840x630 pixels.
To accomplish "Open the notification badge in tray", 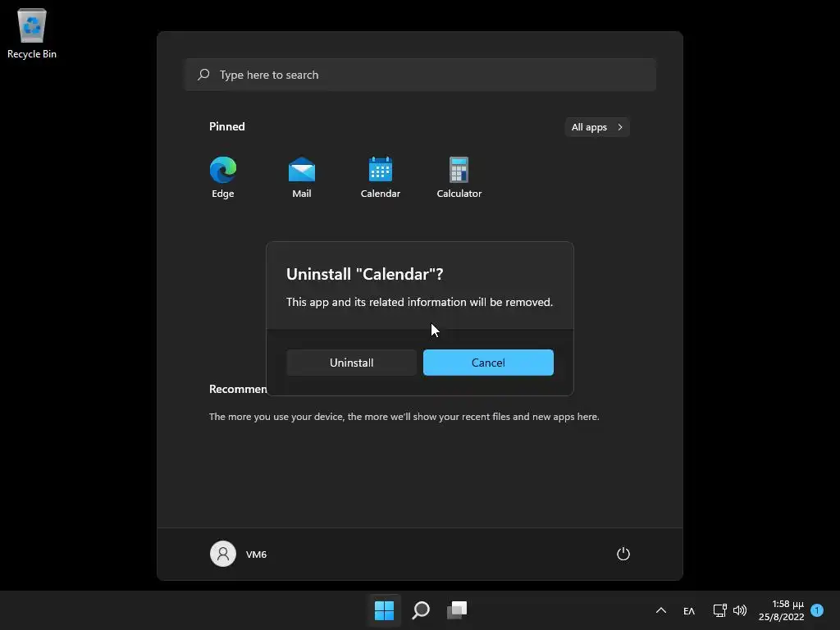I will 817,610.
